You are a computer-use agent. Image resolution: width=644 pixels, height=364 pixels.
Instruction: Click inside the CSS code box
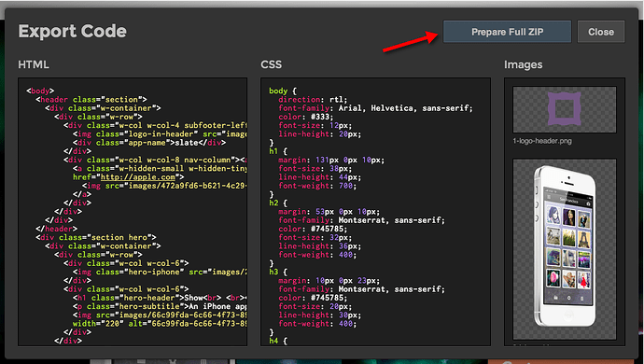pos(375,212)
